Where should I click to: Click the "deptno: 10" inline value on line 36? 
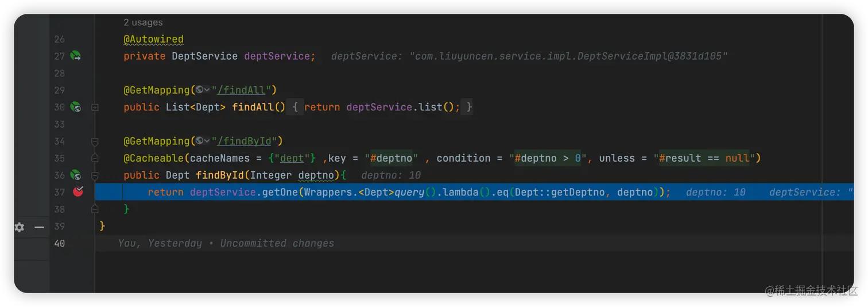(391, 175)
